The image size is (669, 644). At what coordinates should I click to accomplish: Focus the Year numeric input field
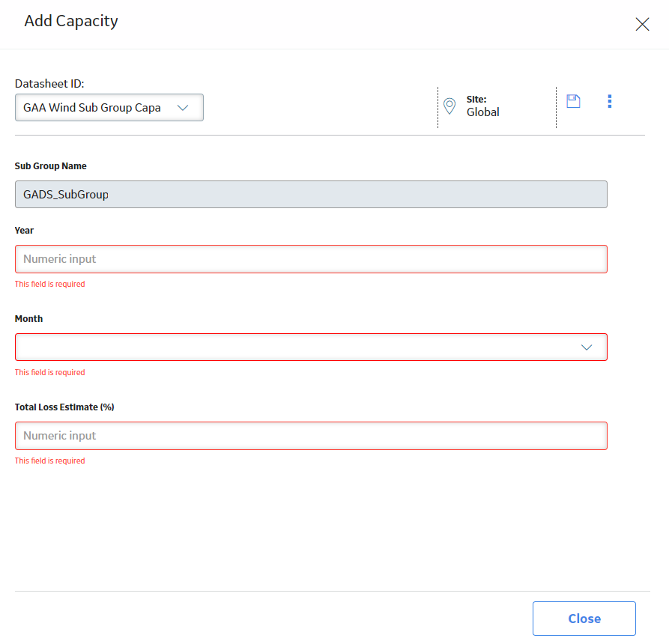(x=311, y=259)
